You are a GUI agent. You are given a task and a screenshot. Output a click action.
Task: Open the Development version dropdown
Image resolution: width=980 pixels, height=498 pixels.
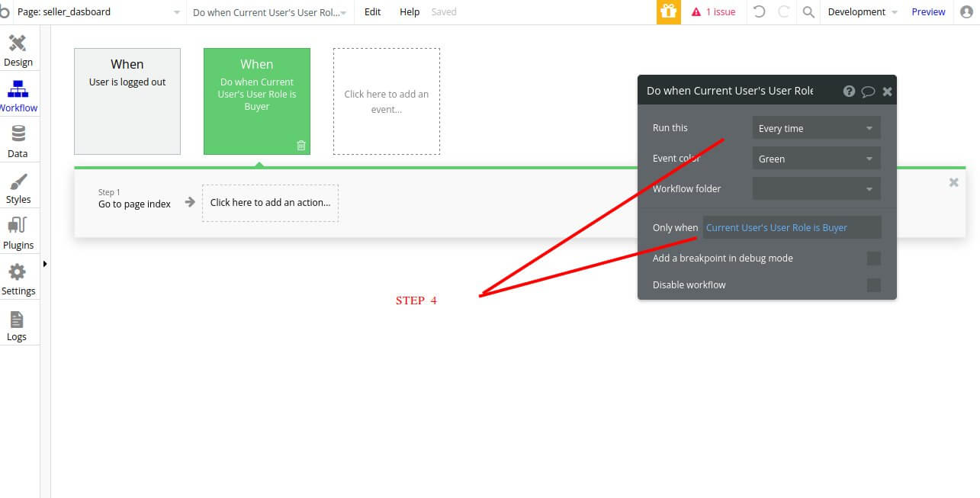coord(862,12)
